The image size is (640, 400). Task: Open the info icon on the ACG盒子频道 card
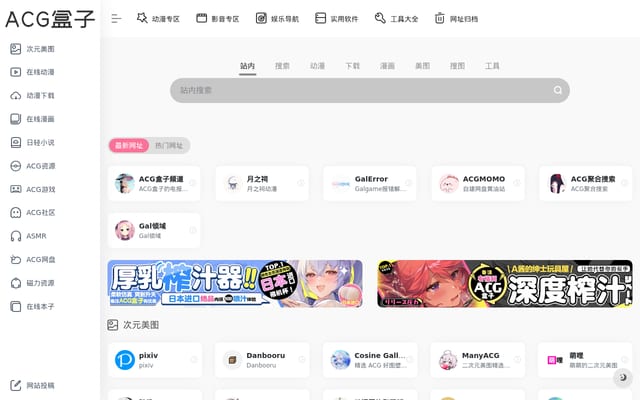(x=193, y=183)
